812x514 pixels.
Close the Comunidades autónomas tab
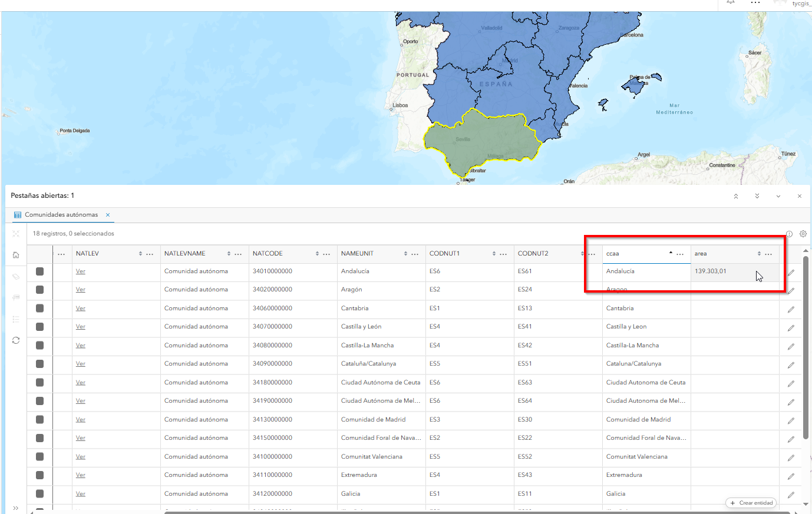(x=108, y=215)
